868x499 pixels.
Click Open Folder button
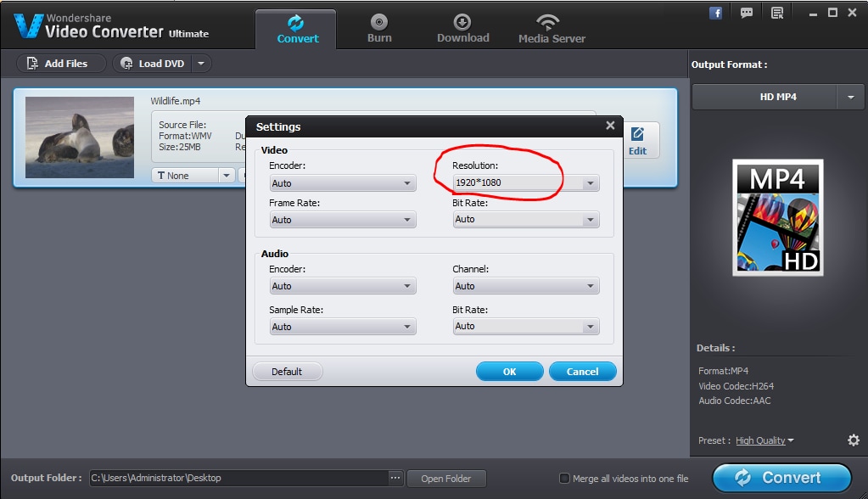(446, 479)
